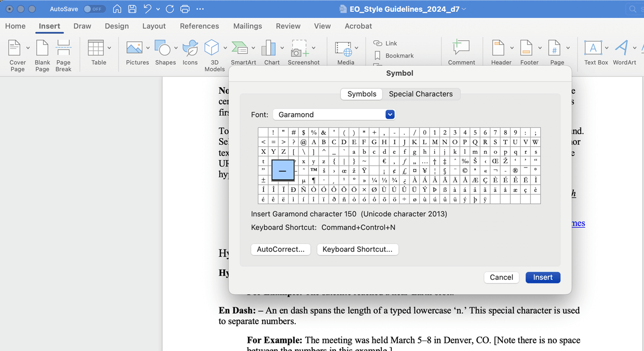Open AutoCorrect... settings
644x351 pixels.
pyautogui.click(x=280, y=250)
